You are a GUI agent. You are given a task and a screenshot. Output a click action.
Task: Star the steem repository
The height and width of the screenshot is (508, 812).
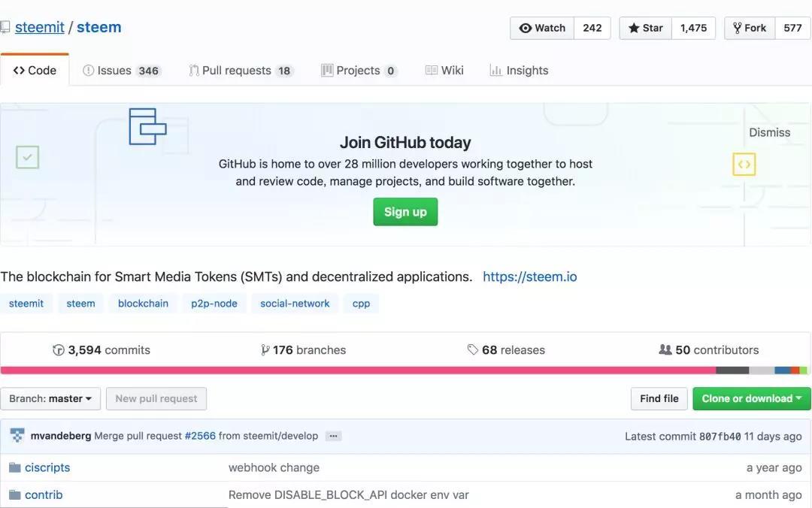646,28
